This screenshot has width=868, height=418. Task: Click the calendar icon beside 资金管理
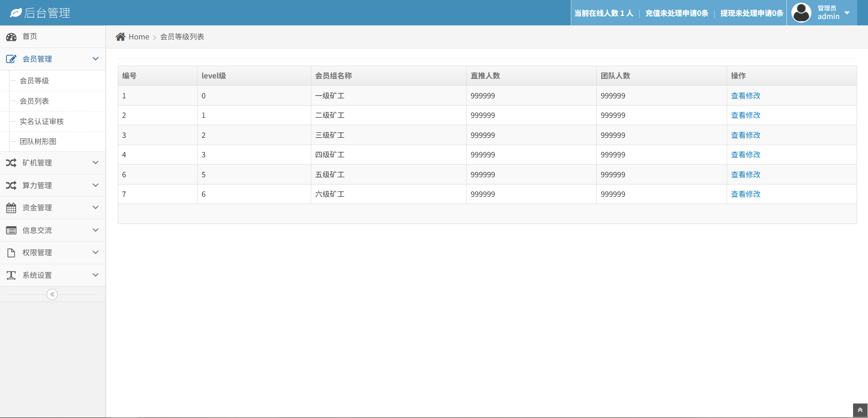point(11,208)
